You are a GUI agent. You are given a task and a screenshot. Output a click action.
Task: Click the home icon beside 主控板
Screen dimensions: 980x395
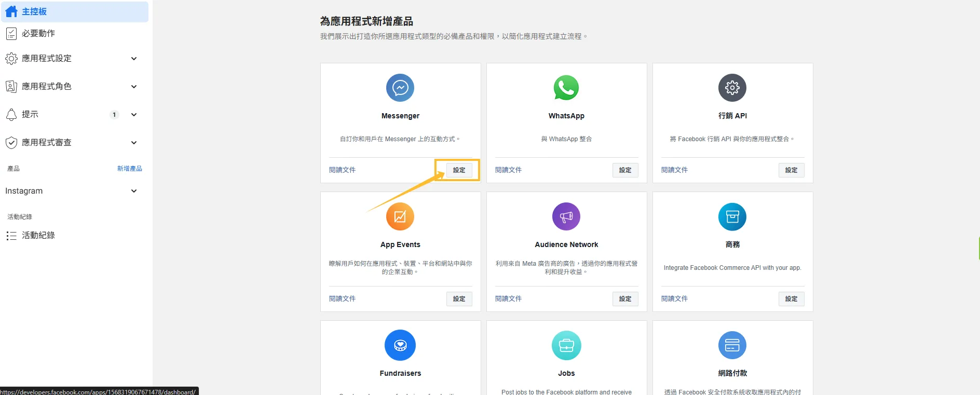coord(11,11)
